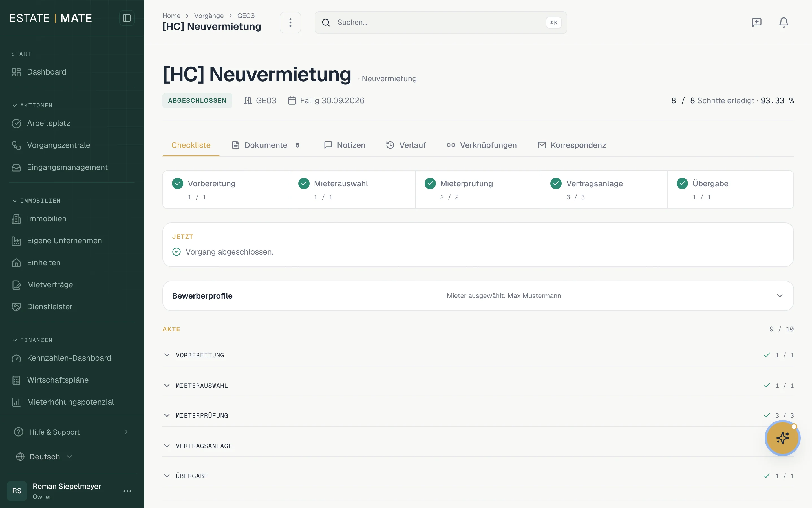Screen dimensions: 812x508
Task: Toggle the MIETERPRÜFUNG file section
Action: tap(478, 416)
